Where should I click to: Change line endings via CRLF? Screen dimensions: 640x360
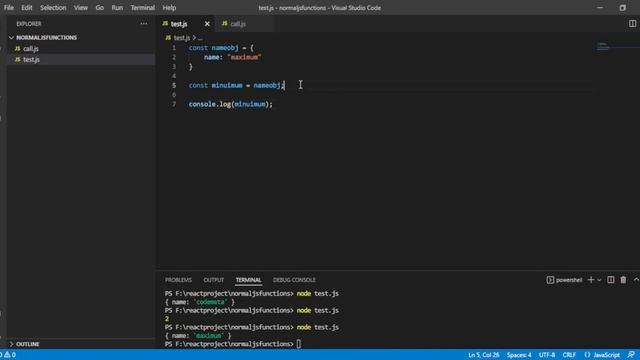pyautogui.click(x=569, y=355)
